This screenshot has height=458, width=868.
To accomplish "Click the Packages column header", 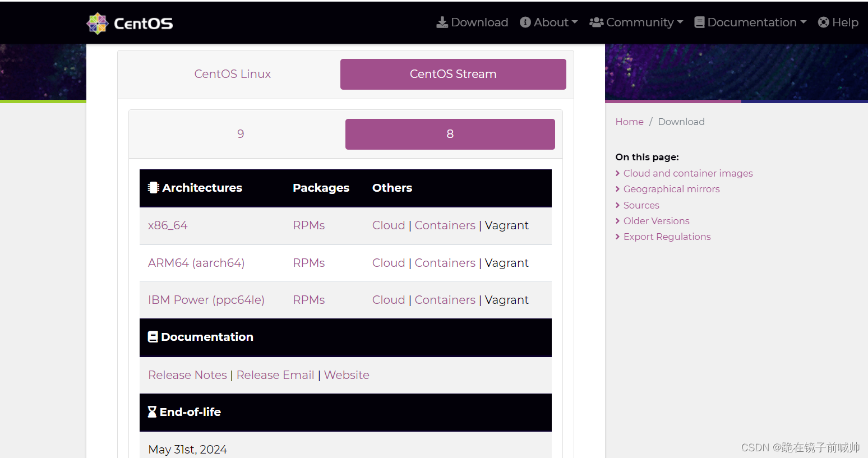I will click(321, 188).
